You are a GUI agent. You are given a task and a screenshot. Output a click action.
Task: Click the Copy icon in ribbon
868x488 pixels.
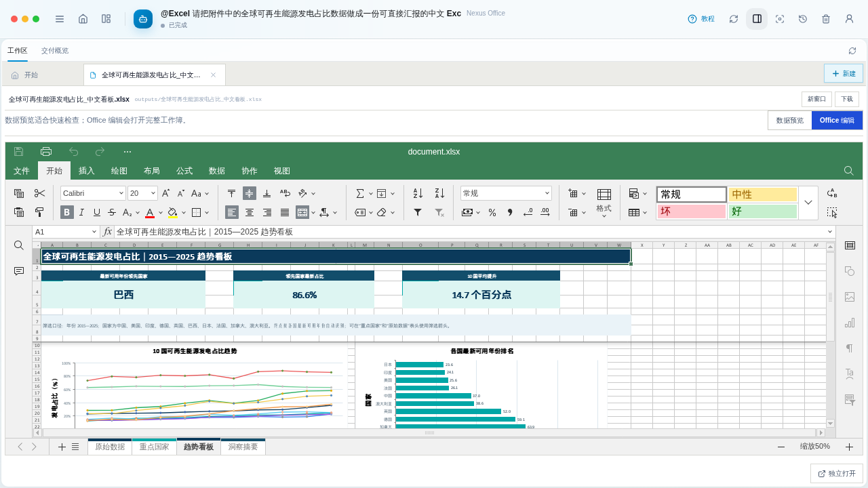[19, 193]
